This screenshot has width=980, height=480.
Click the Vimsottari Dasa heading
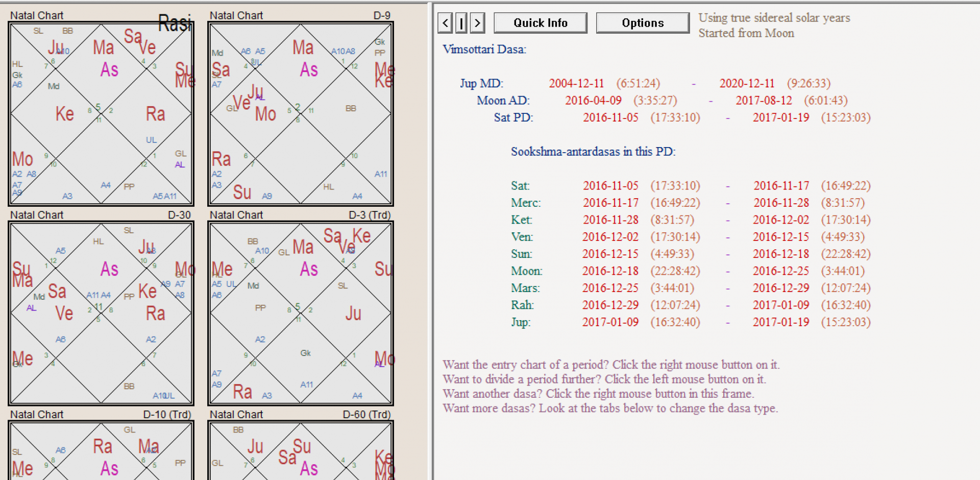click(484, 50)
